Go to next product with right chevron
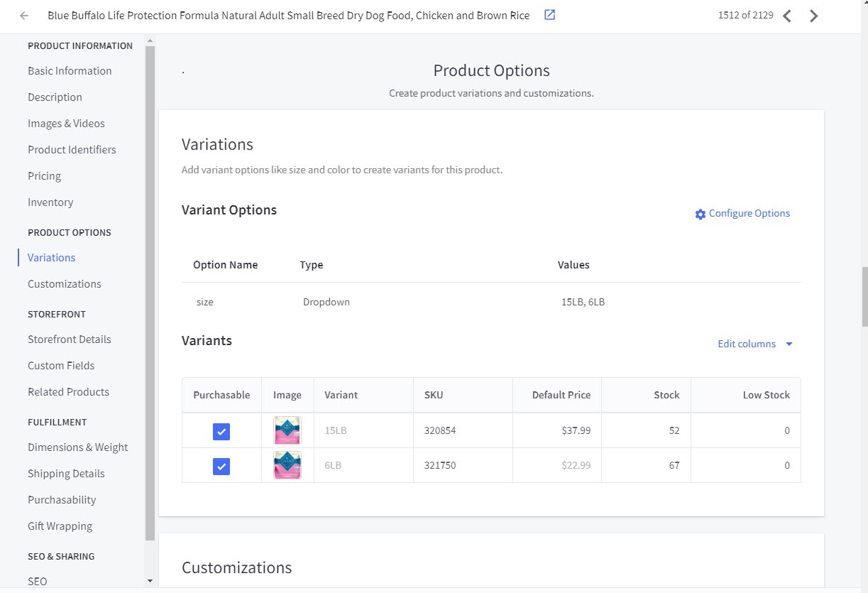Viewport: 868px width, 593px height. [x=814, y=16]
